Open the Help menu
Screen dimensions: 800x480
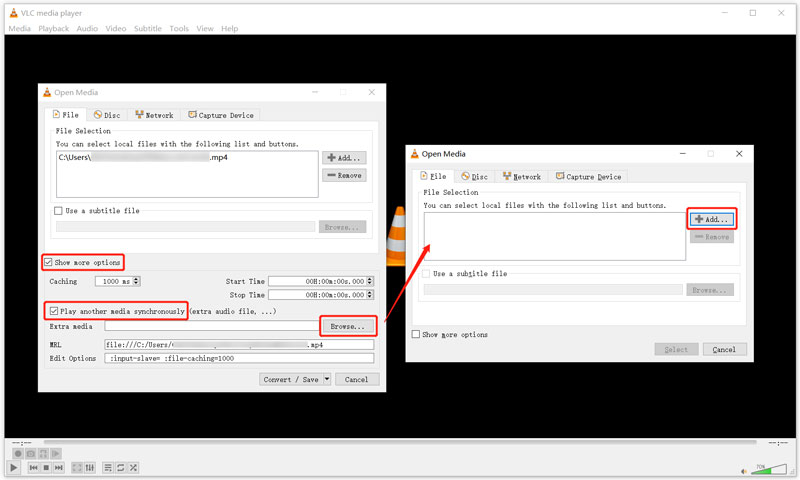pos(230,29)
